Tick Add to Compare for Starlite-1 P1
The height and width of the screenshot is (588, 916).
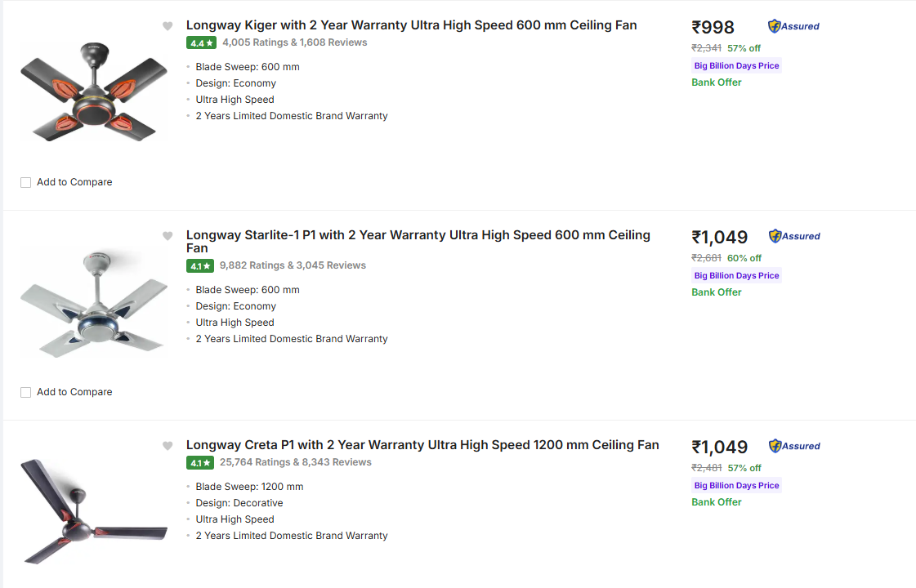[26, 393]
